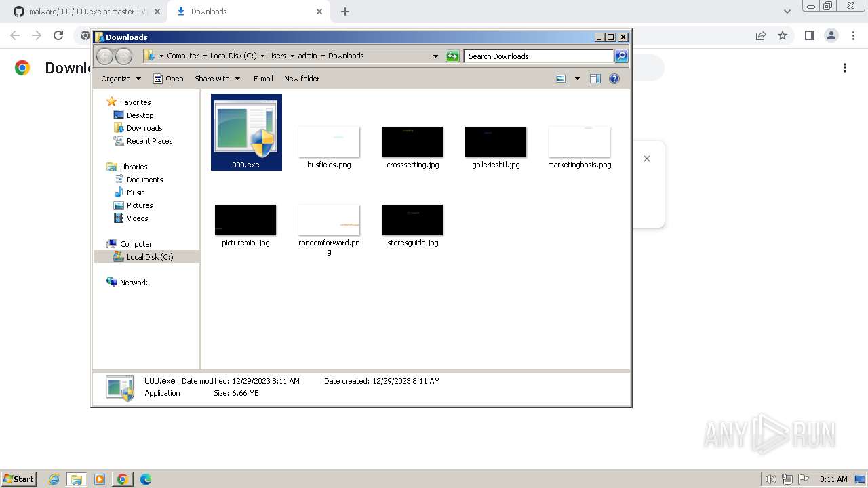Screen dimensions: 868x488
Task: Click admin in the address breadcrumb
Action: [x=307, y=56]
